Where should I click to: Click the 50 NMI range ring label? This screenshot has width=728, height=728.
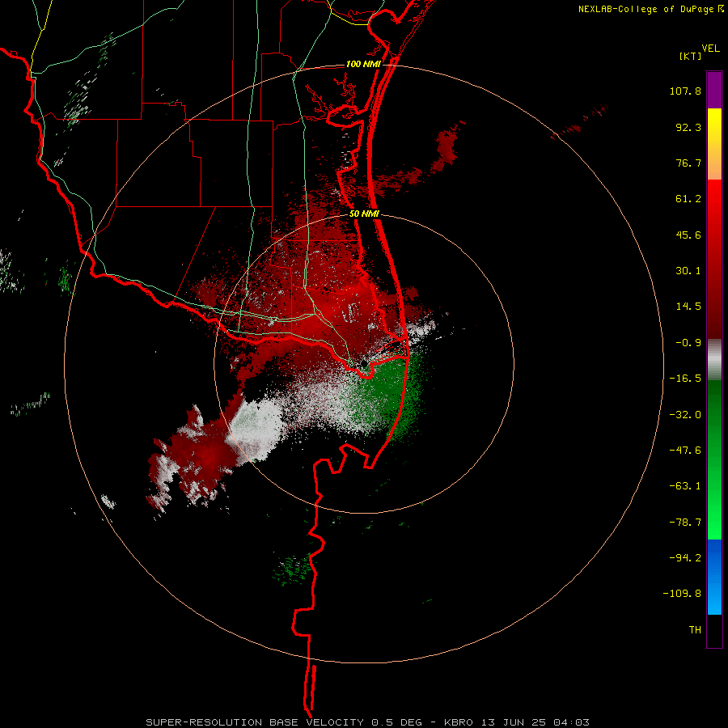tap(364, 214)
